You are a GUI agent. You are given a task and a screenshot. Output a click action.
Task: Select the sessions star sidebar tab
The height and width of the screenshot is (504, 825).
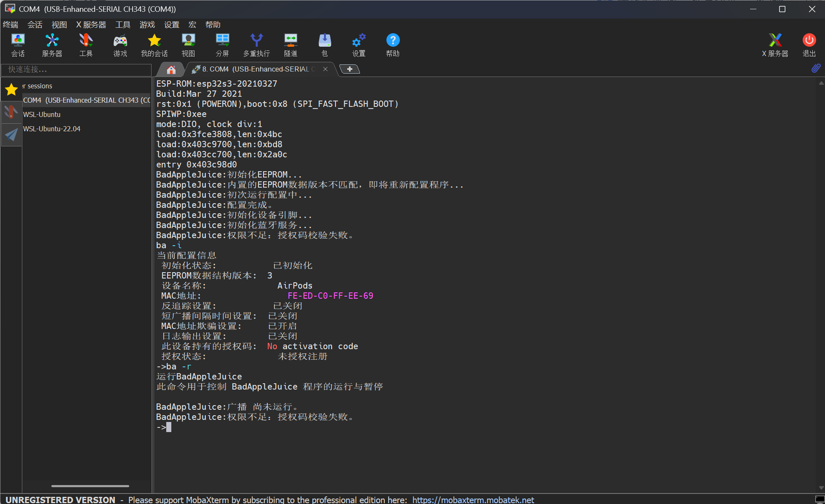[11, 89]
